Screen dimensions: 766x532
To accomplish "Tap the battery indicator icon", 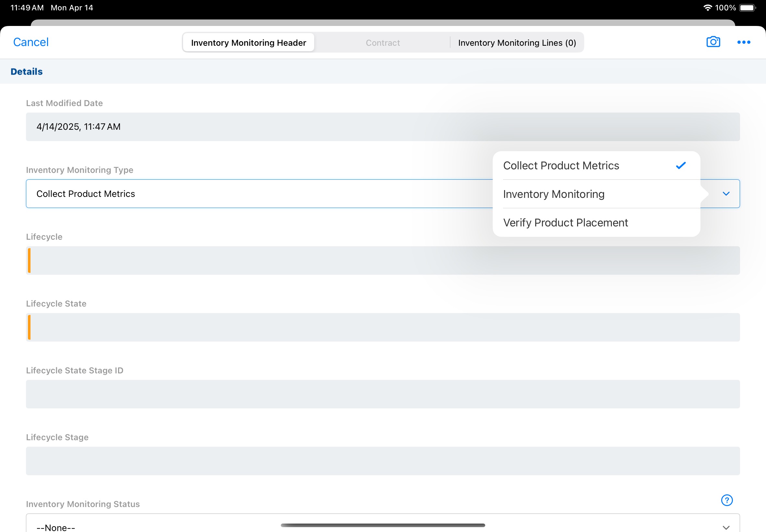I will (x=747, y=8).
